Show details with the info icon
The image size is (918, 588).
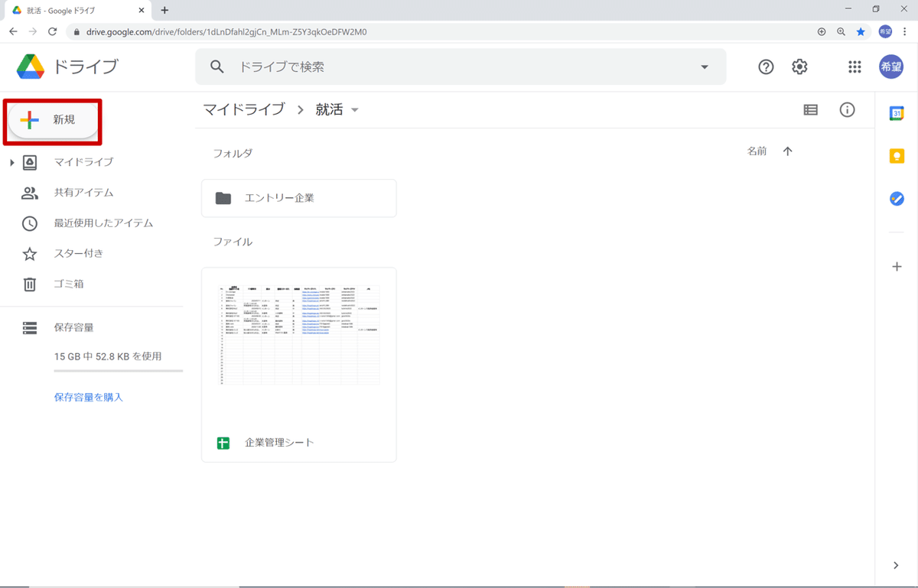[847, 109]
